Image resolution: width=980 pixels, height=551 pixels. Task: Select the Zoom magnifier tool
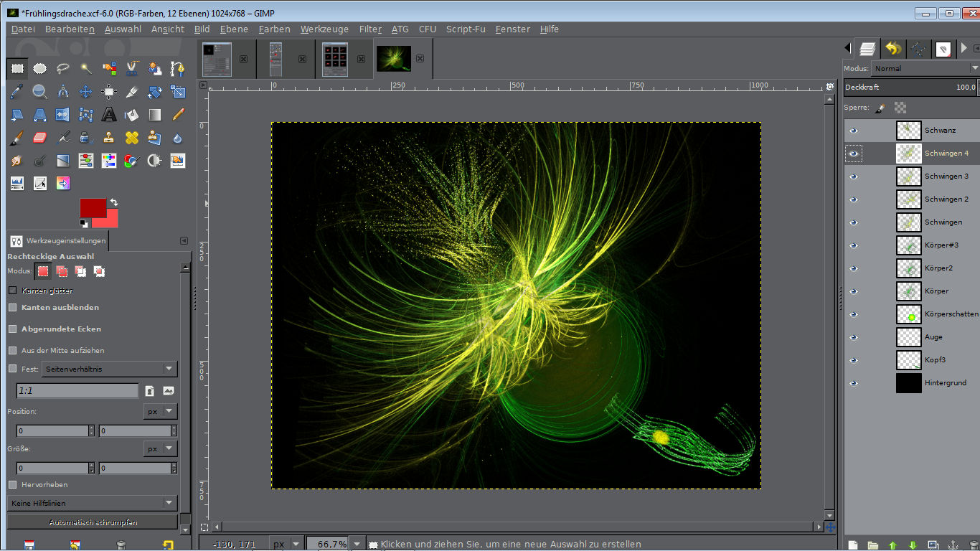pyautogui.click(x=40, y=92)
